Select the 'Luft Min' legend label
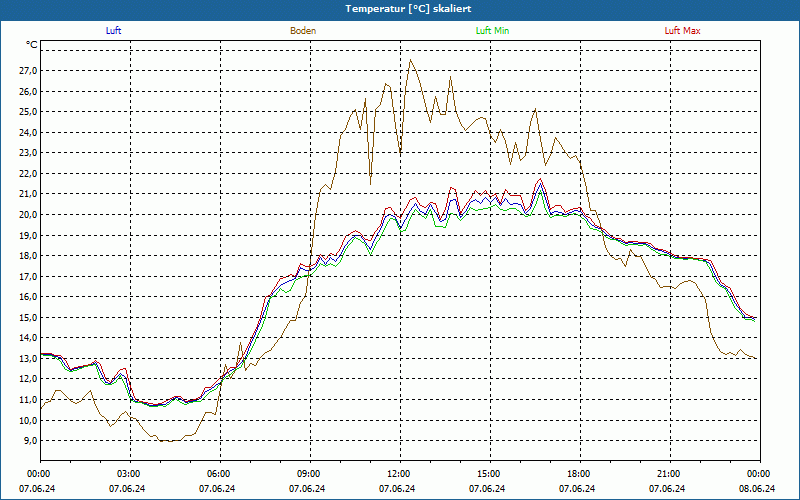This screenshot has width=800, height=500. coord(492,31)
